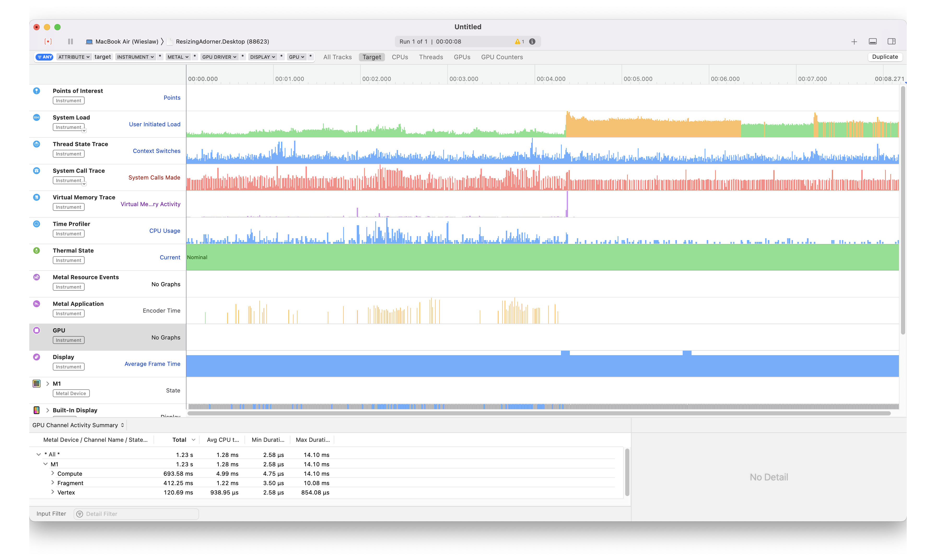This screenshot has width=936, height=560.
Task: Select the Time Profiler instrument icon
Action: (x=37, y=224)
